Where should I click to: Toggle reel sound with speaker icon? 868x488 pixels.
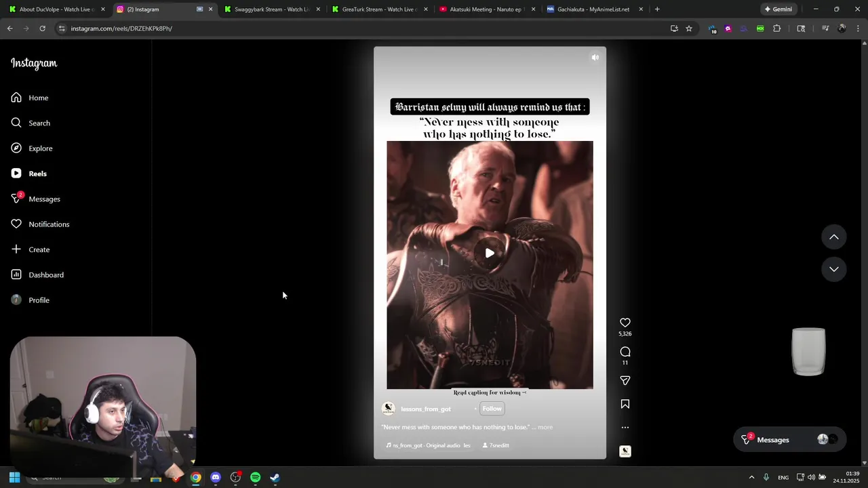tap(595, 58)
